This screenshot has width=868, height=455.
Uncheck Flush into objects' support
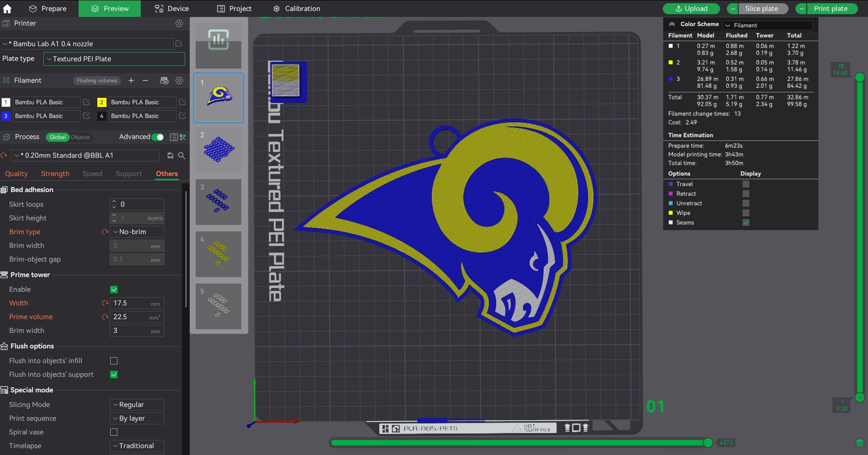click(x=114, y=375)
